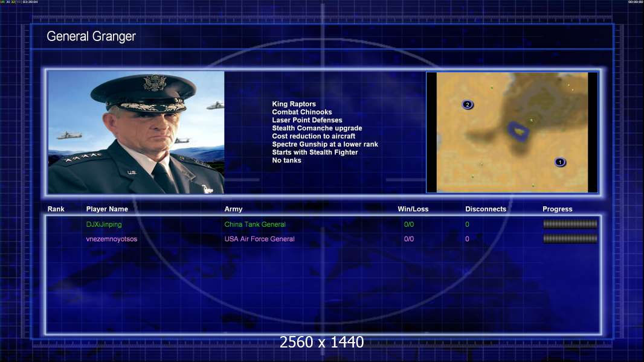Click the Win/Loss column header
Viewport: 644px width, 362px height.
(x=413, y=209)
